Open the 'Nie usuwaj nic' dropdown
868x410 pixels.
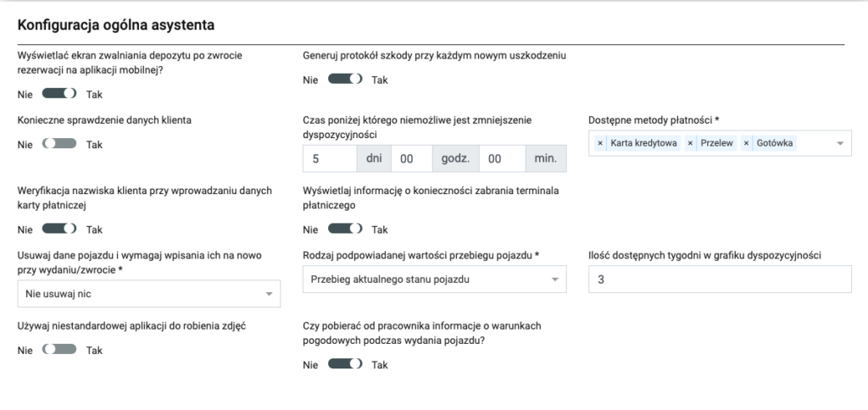(148, 294)
